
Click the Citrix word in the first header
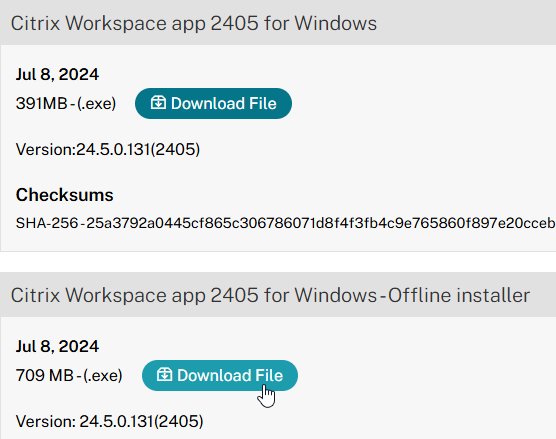pyautogui.click(x=35, y=23)
